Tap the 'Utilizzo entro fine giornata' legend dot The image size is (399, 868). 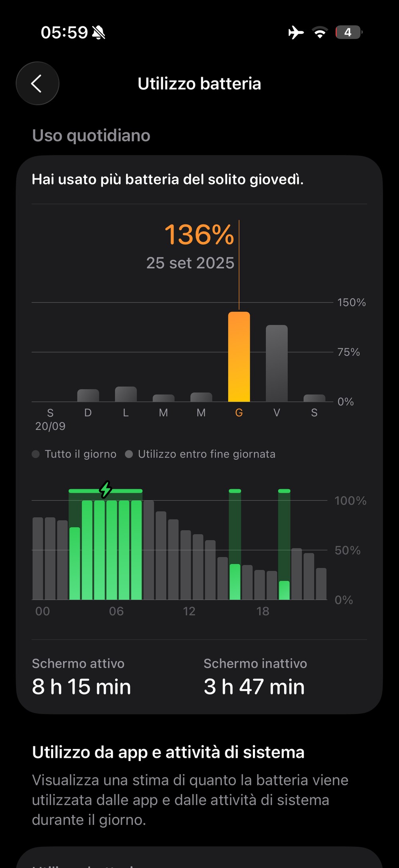[x=129, y=454]
